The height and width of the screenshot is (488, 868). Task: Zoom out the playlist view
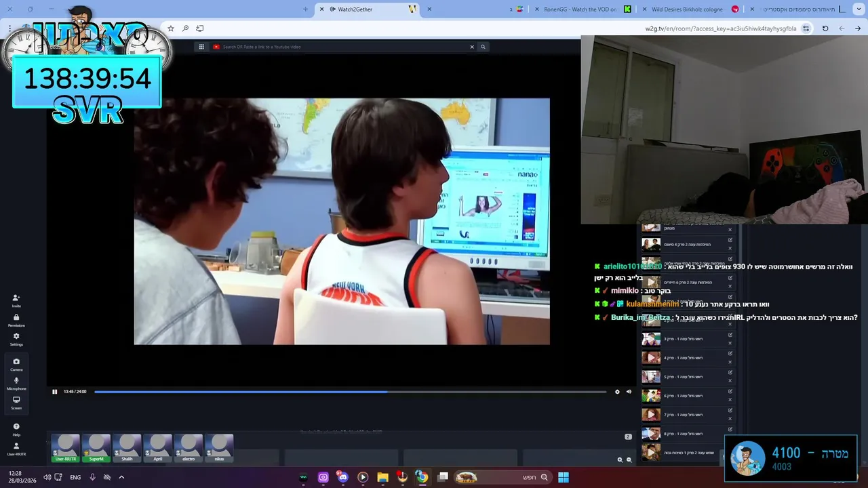pos(629,460)
